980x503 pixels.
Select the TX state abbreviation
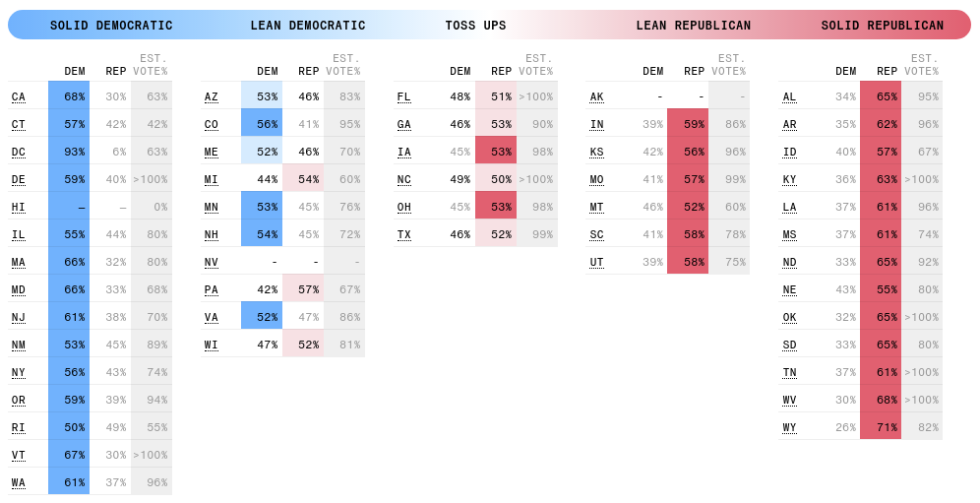[x=403, y=234]
